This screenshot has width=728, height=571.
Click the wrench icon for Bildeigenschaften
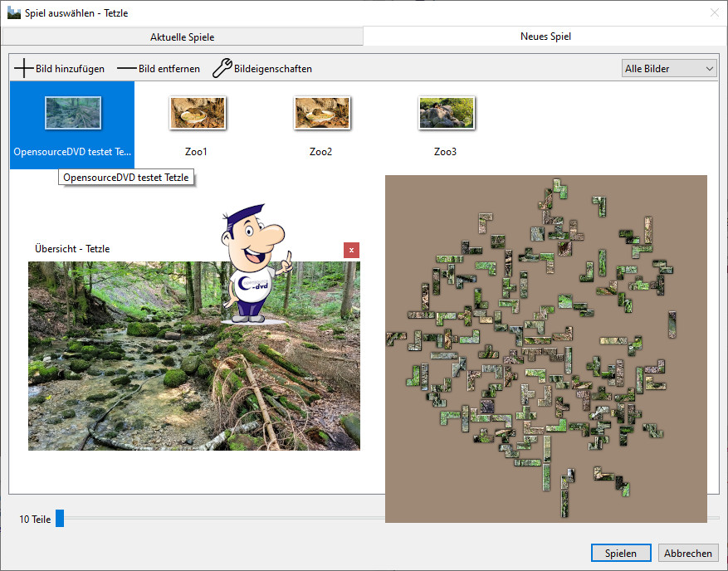222,69
